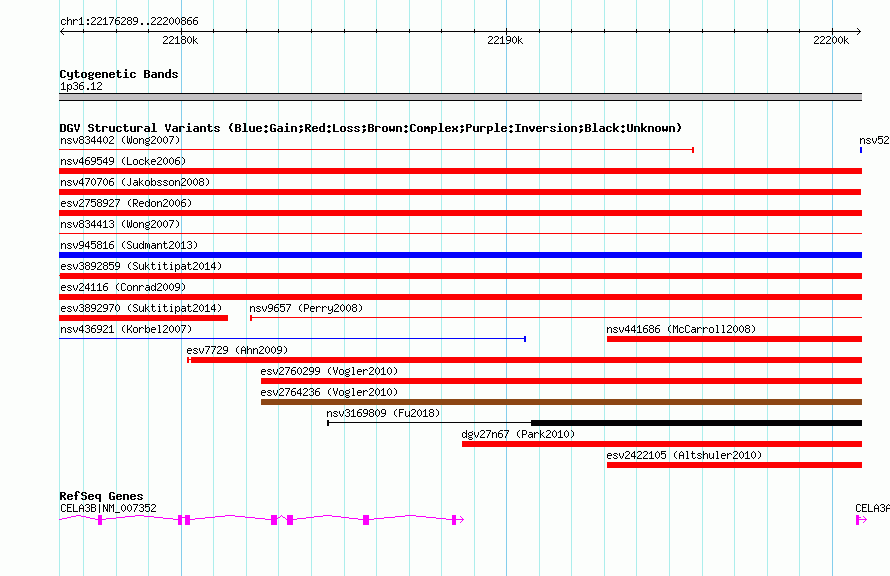
Task: Click the nsv3169809 (Fu2018) label
Action: (x=383, y=413)
